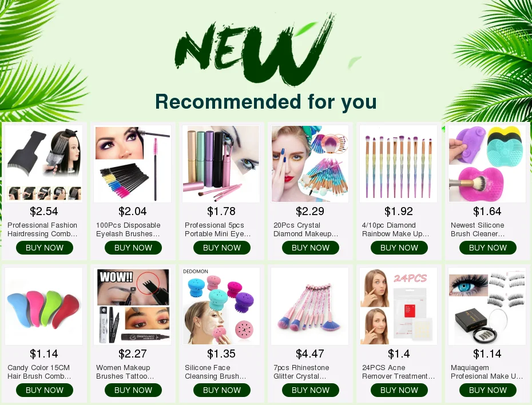
Task: Buy the $2.54 hairdressing comb now
Action: pos(45,248)
